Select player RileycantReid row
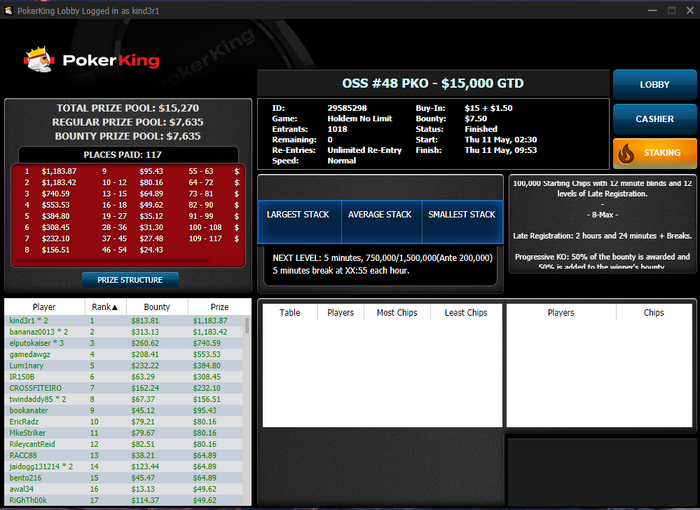Viewport: 700px width, 510px height. [x=124, y=444]
